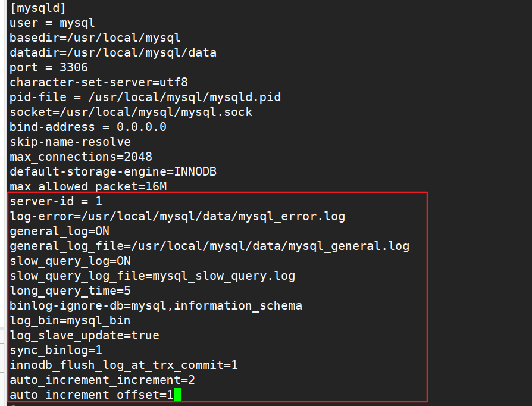Viewport: 532px width, 406px height.
Task: Click the server-id = 1 line
Action: coord(56,202)
